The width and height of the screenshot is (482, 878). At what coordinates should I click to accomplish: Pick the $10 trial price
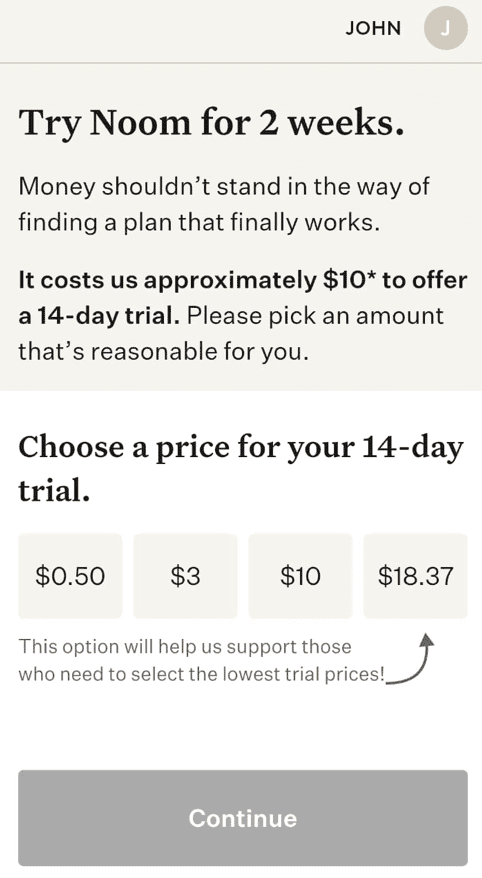pos(300,576)
